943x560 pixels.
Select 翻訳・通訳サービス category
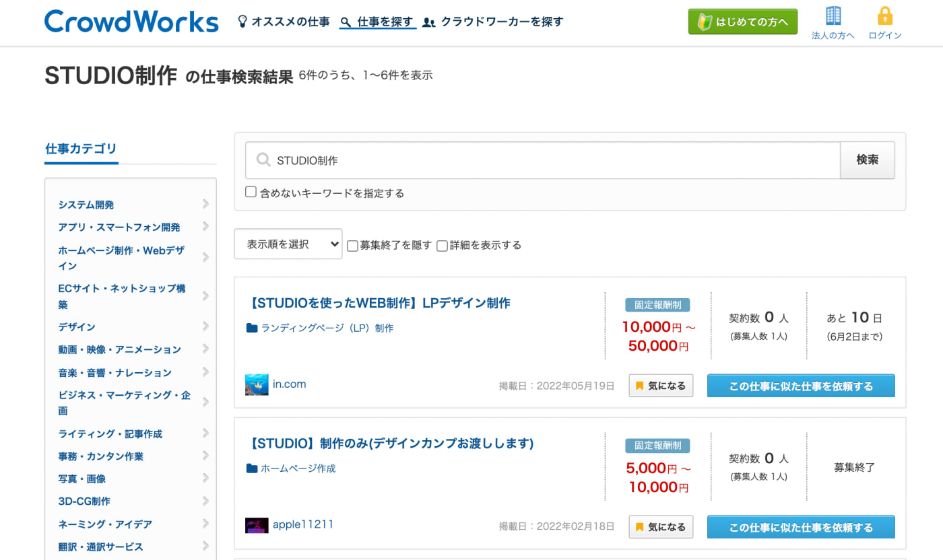[x=101, y=547]
